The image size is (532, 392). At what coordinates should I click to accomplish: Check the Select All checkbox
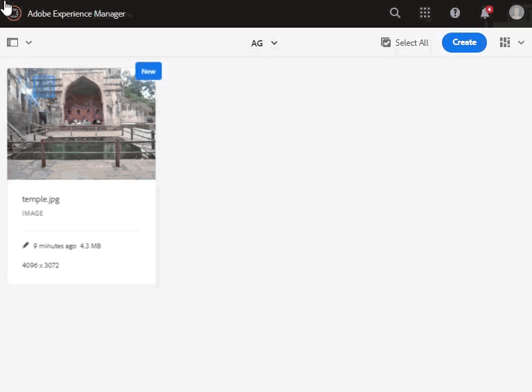click(x=386, y=43)
